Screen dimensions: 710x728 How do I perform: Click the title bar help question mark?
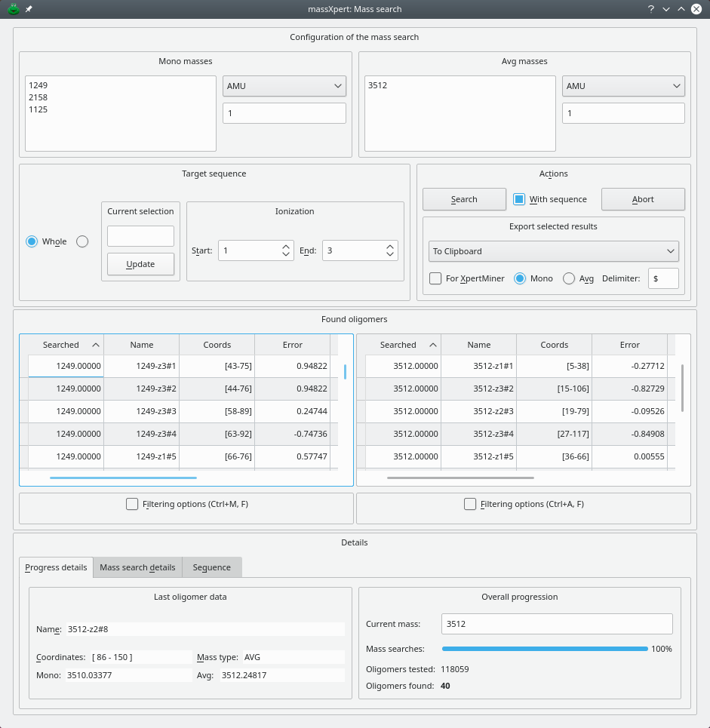(x=650, y=9)
